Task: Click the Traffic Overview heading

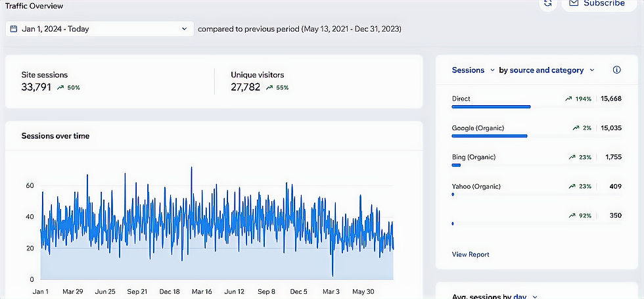Action: (x=34, y=6)
